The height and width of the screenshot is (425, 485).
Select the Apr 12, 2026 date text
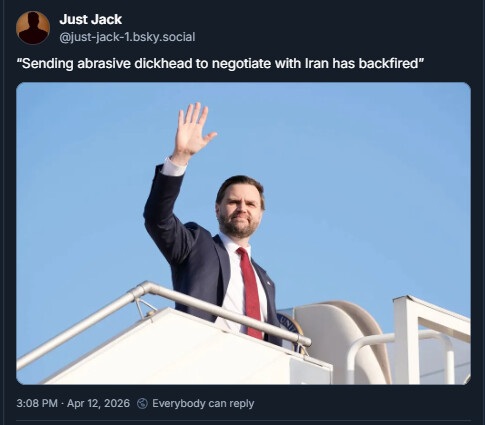(x=98, y=403)
